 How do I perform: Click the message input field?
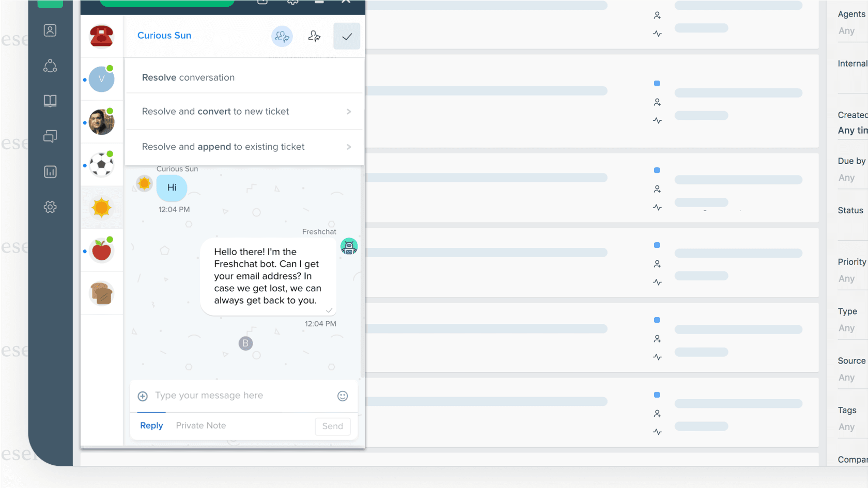(x=222, y=396)
